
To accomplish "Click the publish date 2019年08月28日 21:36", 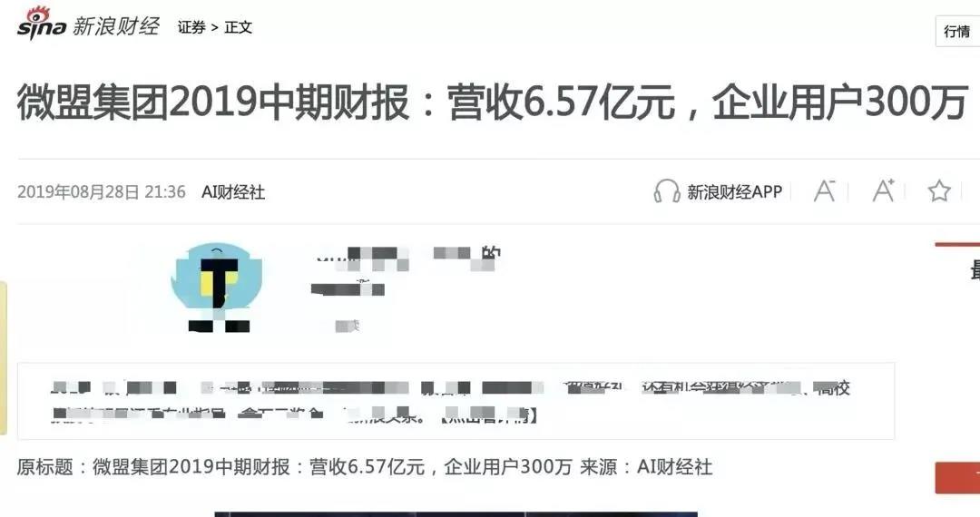I will pos(102,191).
